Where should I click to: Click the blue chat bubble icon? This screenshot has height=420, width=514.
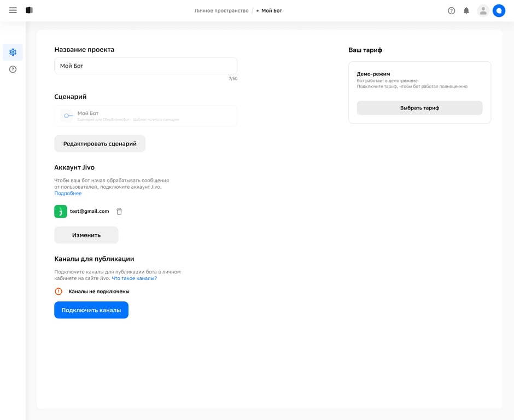[499, 10]
